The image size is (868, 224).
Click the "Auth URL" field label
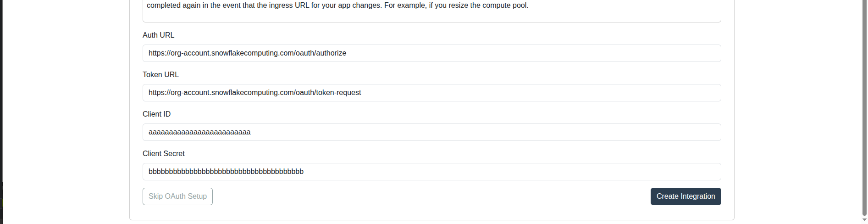(x=158, y=35)
